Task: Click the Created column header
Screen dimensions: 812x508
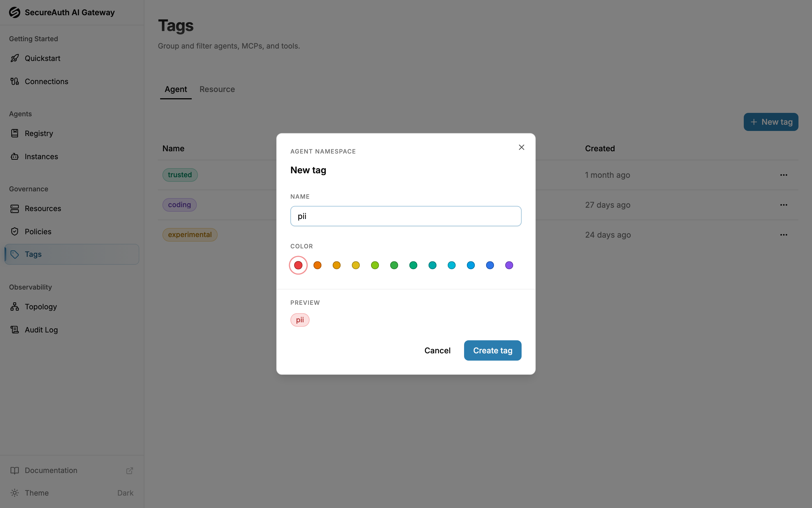Action: click(600, 148)
